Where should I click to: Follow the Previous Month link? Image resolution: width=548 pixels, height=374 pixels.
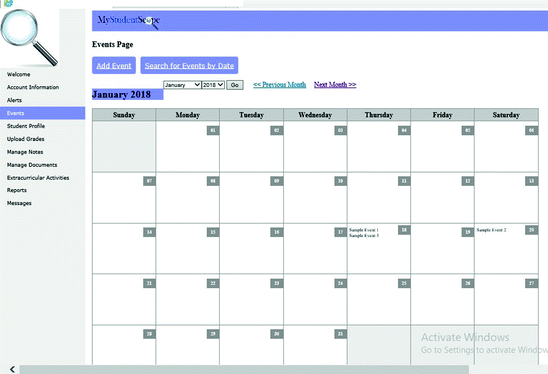[x=280, y=85]
